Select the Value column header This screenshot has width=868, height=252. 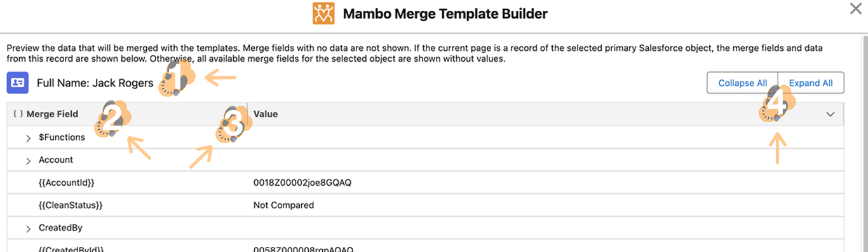click(x=546, y=114)
